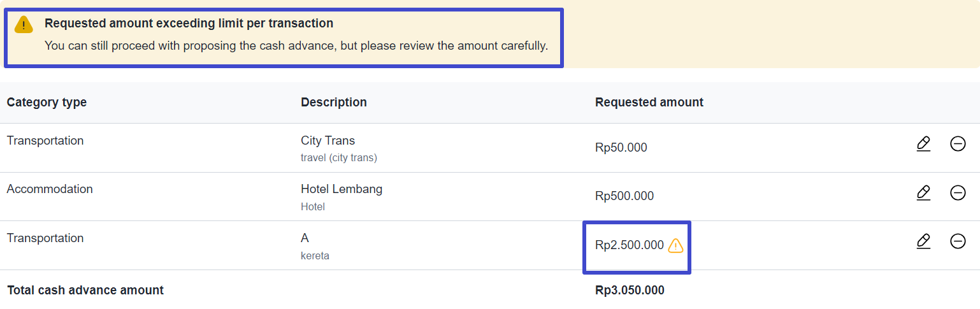Screen dimensions: 980x309
Task: Select the Description column header
Action: click(334, 103)
